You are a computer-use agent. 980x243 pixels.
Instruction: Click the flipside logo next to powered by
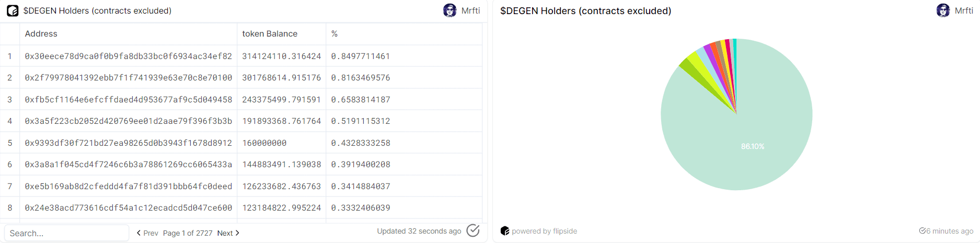point(505,231)
